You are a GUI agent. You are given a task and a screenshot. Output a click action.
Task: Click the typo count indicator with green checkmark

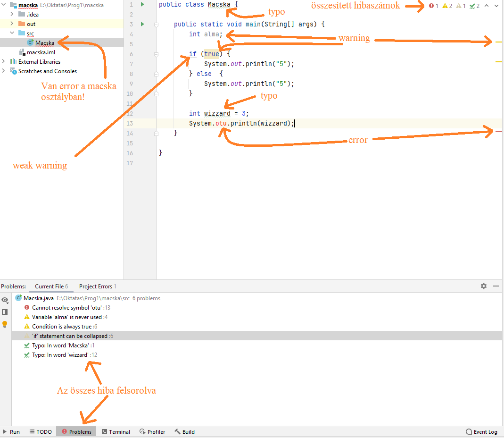474,6
